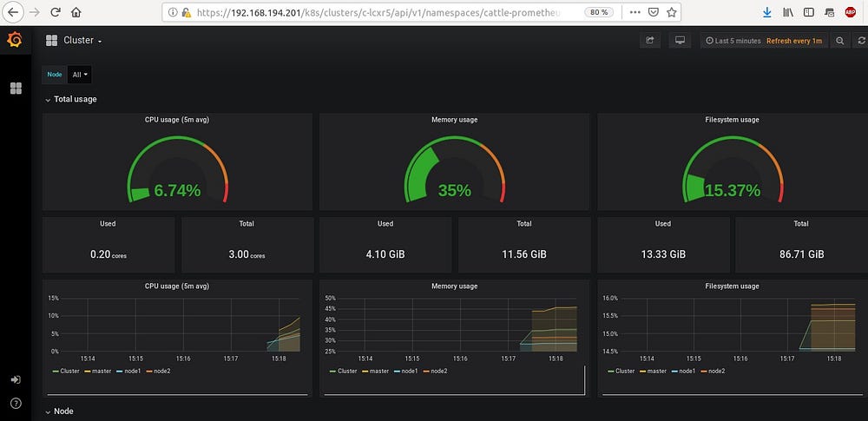Toggle master series in Memory usage legend
The width and height of the screenshot is (868, 421).
[375, 371]
